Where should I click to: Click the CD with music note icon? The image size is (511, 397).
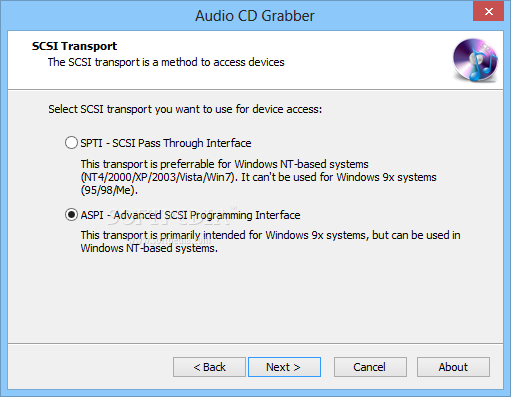(x=475, y=60)
